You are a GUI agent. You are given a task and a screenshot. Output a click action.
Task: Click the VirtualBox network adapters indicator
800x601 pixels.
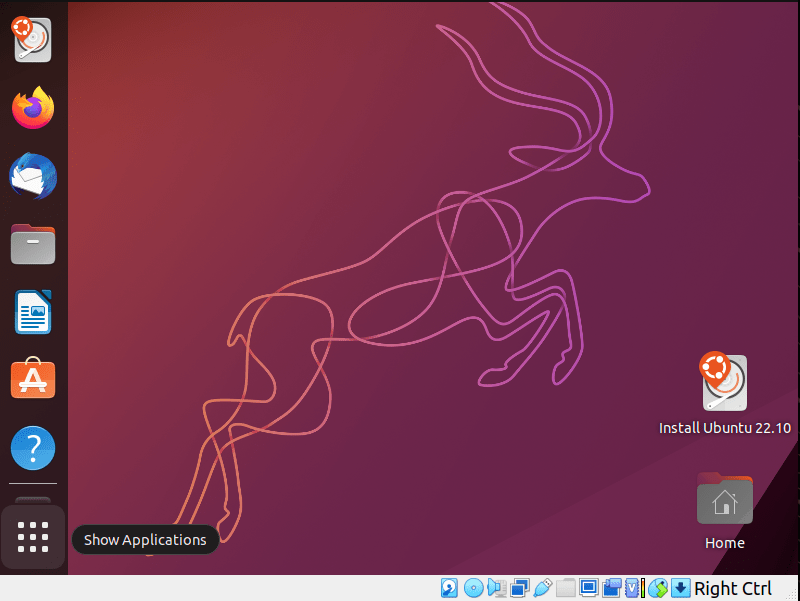pos(519,588)
